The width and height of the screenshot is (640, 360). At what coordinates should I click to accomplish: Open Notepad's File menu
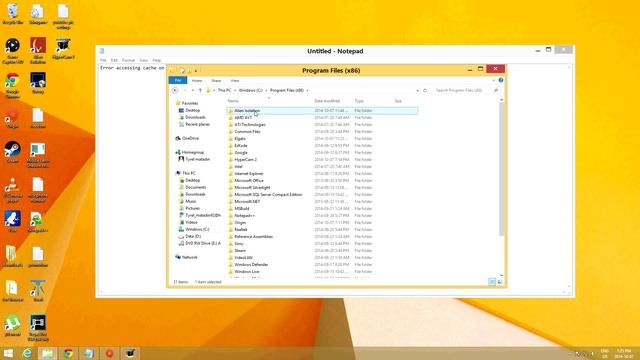(x=103, y=60)
